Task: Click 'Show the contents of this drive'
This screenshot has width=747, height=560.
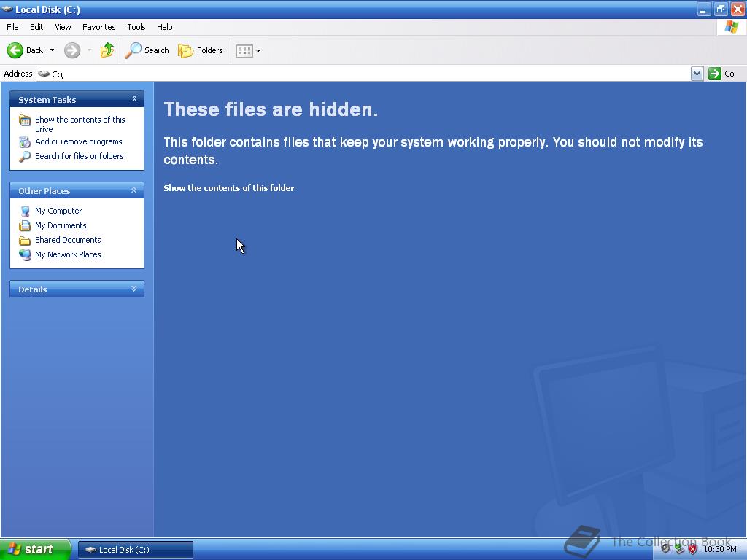Action: pos(80,124)
